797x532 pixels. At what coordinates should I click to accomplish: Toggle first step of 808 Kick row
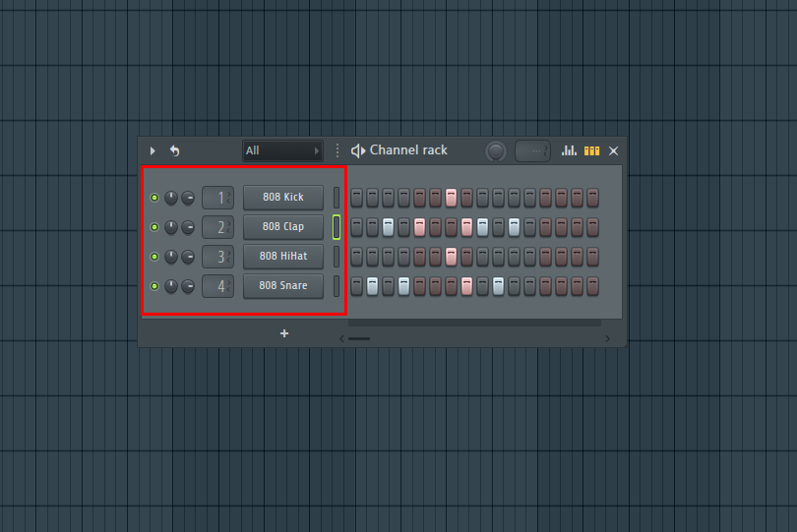tap(357, 198)
